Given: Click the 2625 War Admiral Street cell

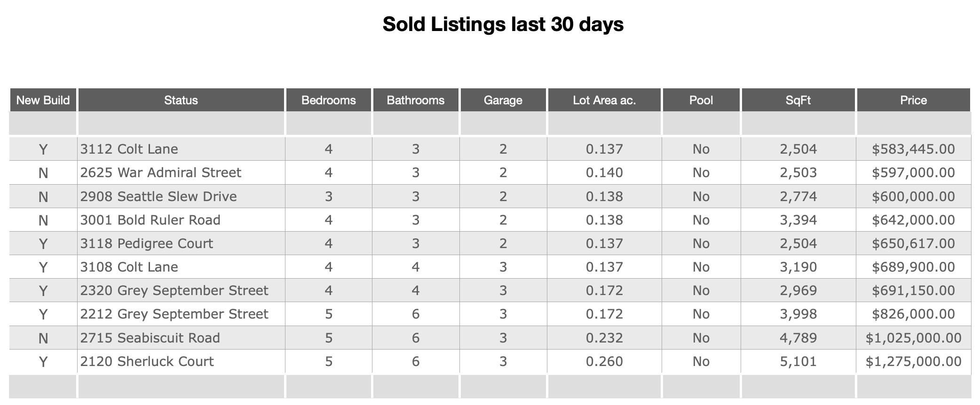Looking at the screenshot, I should [x=161, y=173].
